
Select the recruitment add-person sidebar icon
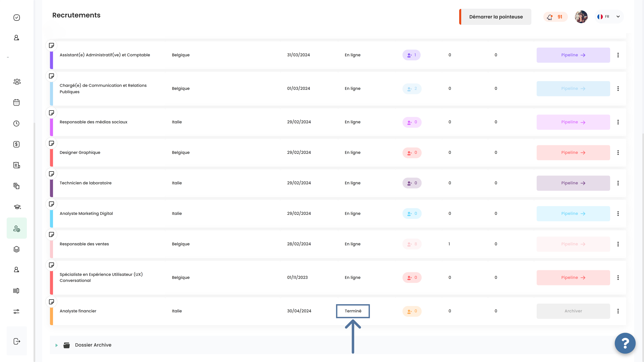(x=17, y=228)
